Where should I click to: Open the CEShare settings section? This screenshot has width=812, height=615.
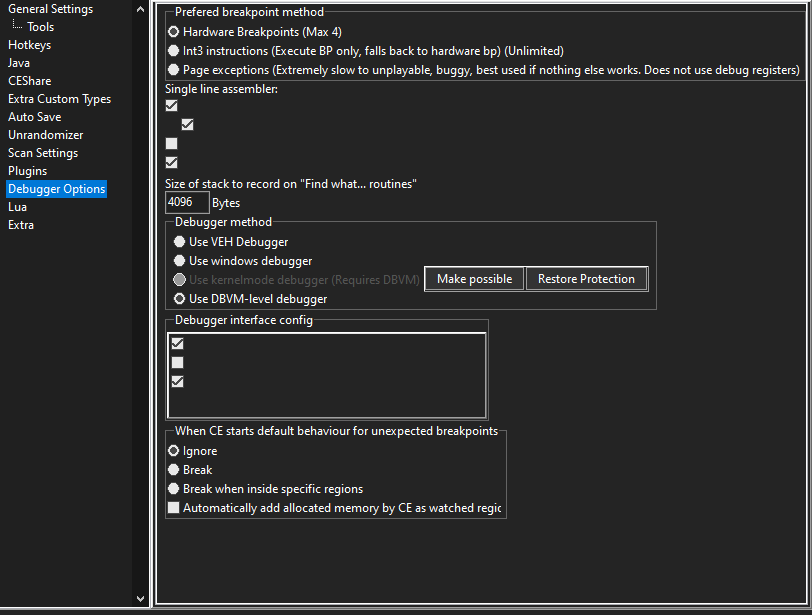29,81
